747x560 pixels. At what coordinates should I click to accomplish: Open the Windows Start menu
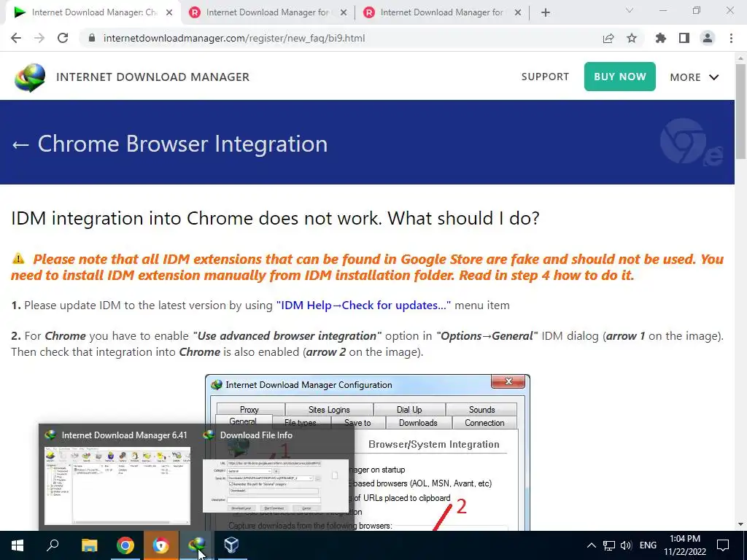[18, 545]
